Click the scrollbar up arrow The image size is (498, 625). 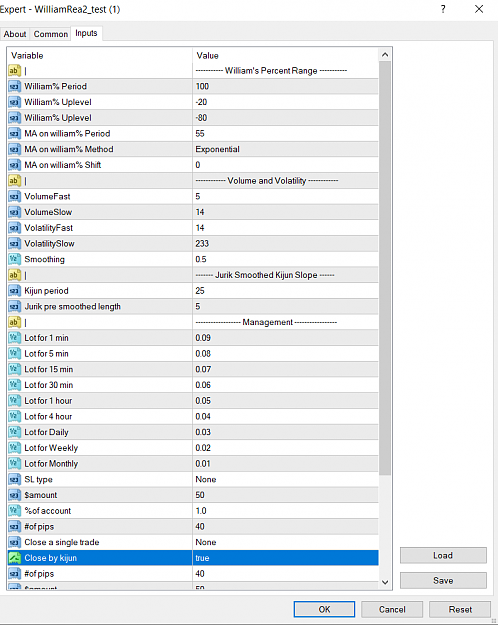pyautogui.click(x=385, y=55)
